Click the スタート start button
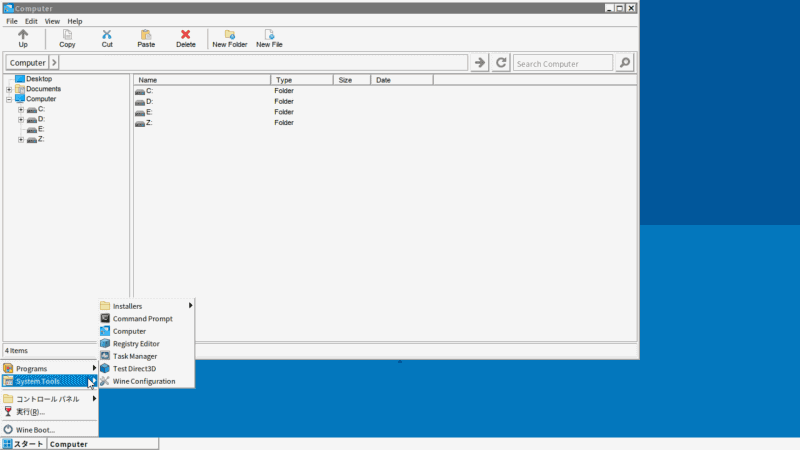Viewport: 800px width, 450px height. pos(23,444)
